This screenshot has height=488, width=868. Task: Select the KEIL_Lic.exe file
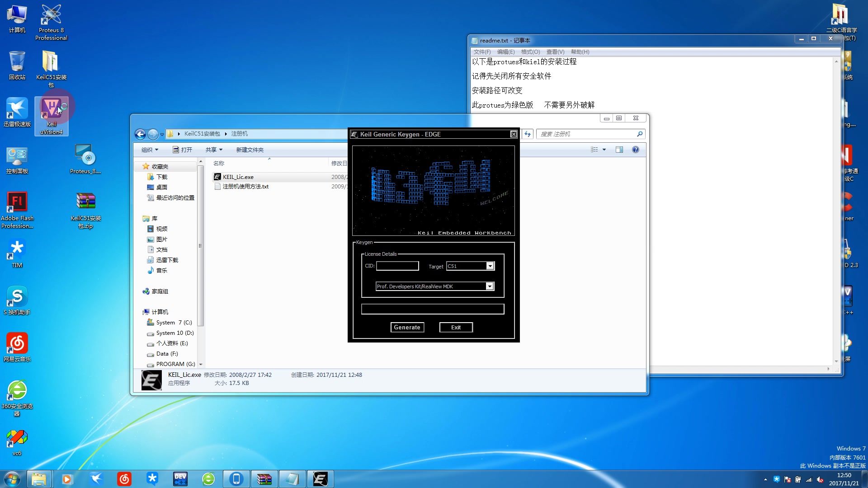pyautogui.click(x=238, y=177)
